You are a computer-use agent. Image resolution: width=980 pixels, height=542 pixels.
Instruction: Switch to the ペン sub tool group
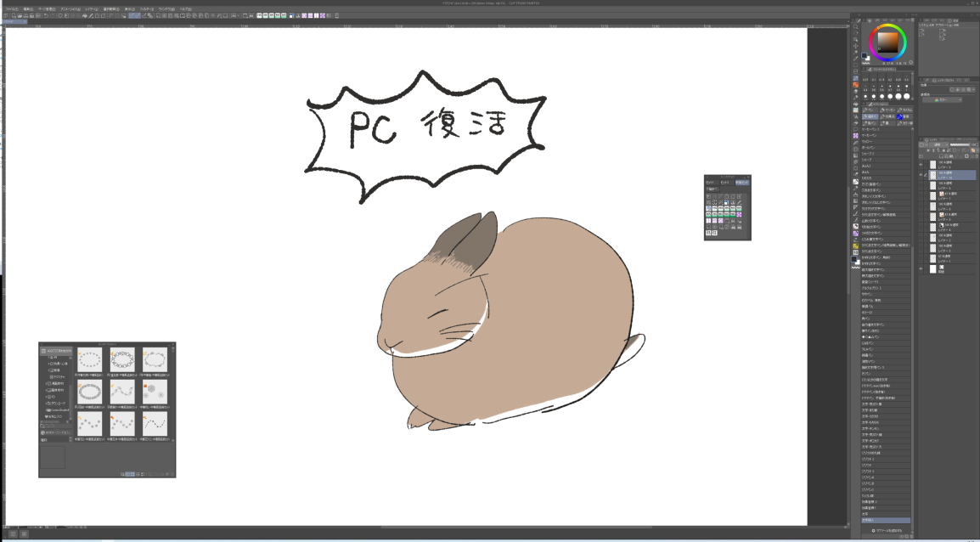[x=870, y=110]
